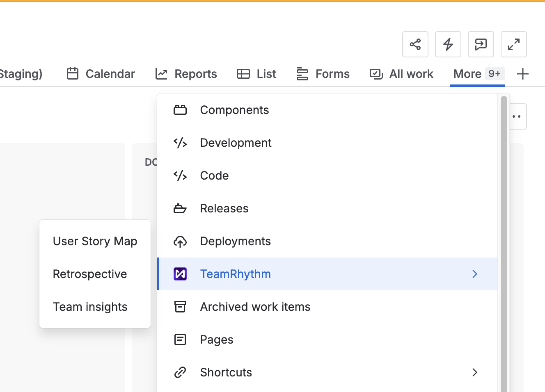Enter full screen with expand arrows icon

pyautogui.click(x=513, y=44)
